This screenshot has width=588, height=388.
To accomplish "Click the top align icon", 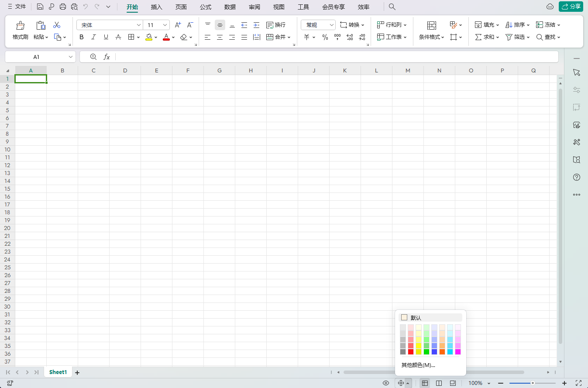I will point(208,25).
